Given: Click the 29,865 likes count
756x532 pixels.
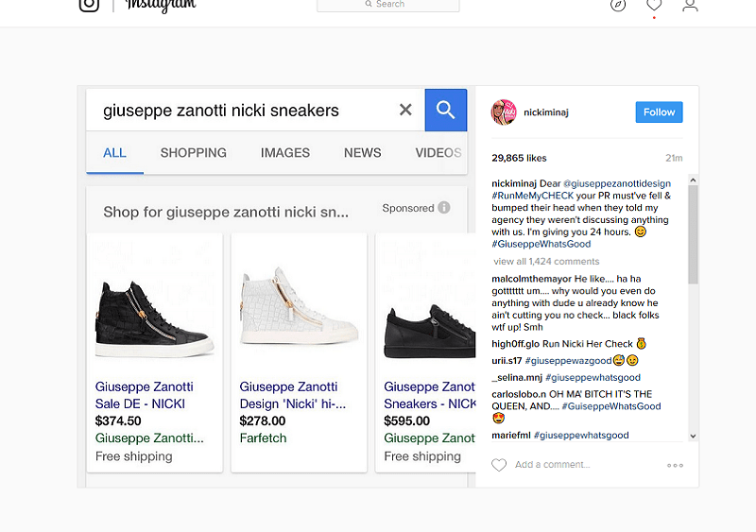Looking at the screenshot, I should coord(519,158).
